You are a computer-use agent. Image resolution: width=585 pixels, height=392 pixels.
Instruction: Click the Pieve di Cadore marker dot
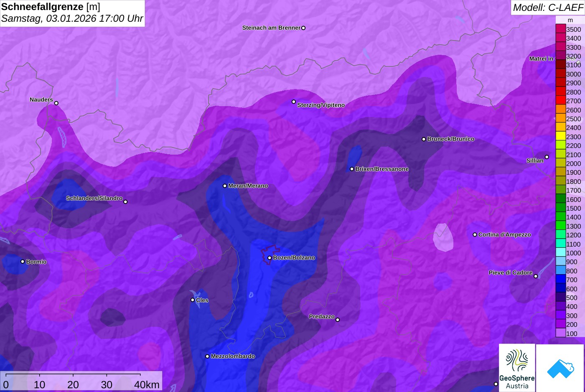536,276
